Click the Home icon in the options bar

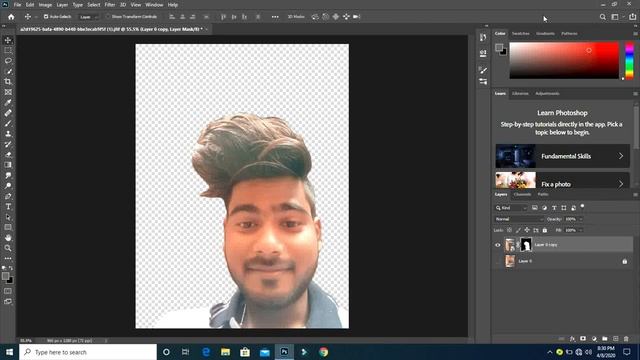pyautogui.click(x=11, y=17)
